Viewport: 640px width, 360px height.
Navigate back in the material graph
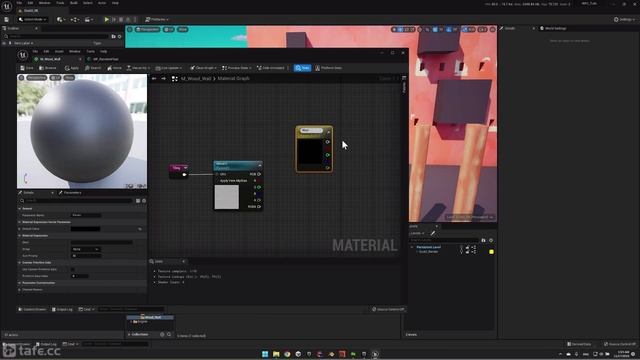click(154, 78)
